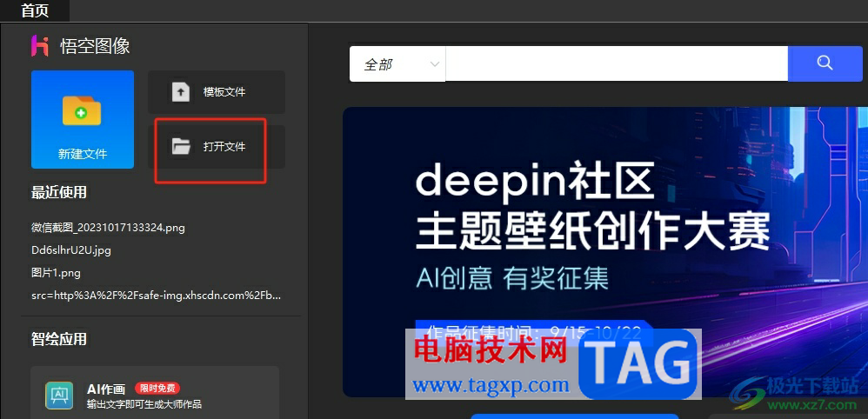Open recent file 图片1.png

(57, 273)
